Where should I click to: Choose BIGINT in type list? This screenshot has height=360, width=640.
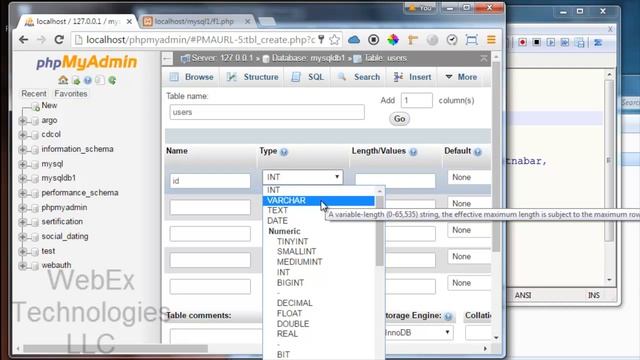coord(290,283)
